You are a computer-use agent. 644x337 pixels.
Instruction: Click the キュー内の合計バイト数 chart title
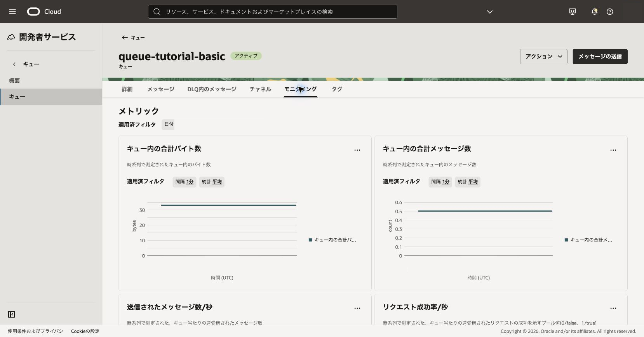point(164,149)
